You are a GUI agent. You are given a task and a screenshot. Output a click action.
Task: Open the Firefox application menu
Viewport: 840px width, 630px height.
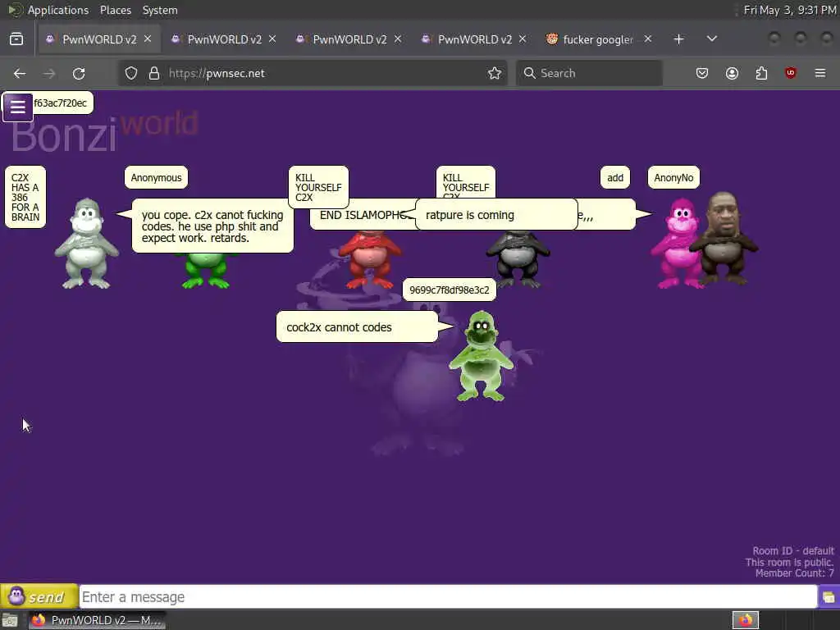[820, 73]
